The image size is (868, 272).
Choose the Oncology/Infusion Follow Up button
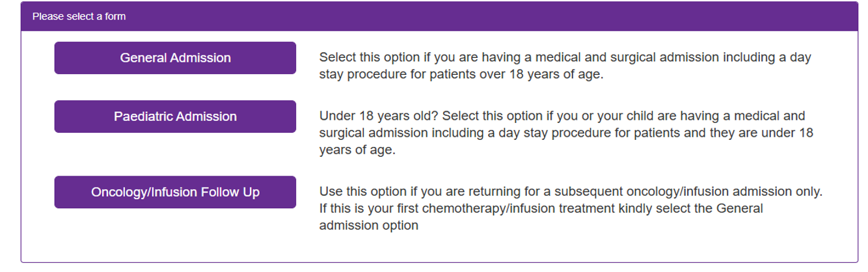click(175, 192)
